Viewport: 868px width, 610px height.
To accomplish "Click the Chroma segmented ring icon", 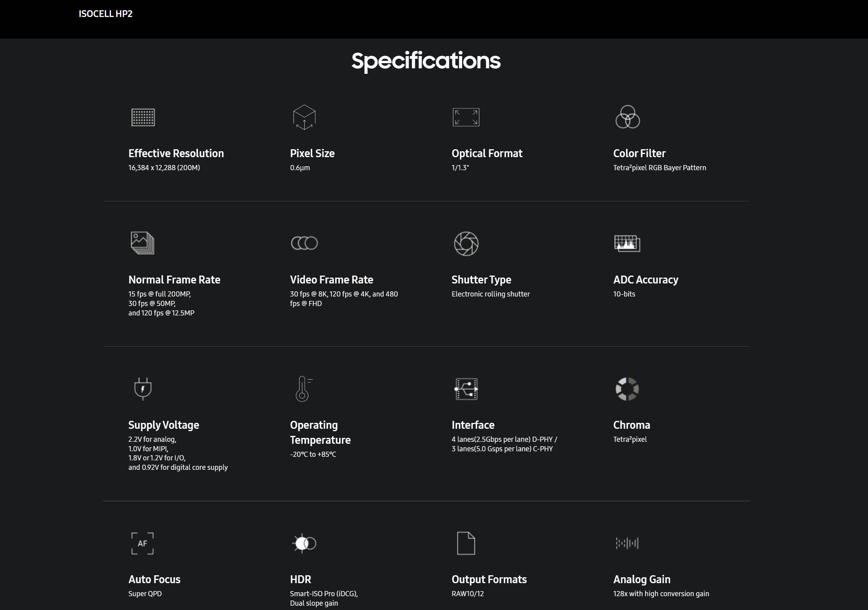I will click(x=627, y=389).
